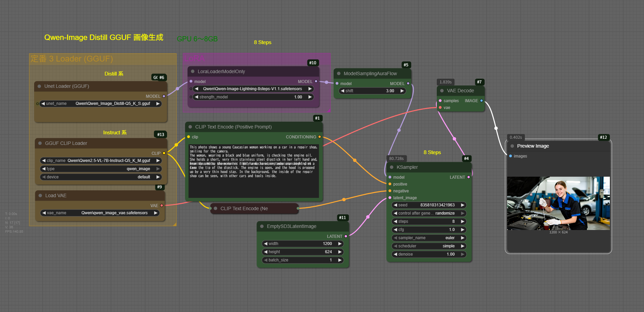Decrease the shift value with left arrow
Viewport: 644px width, 312px height.
[342, 91]
